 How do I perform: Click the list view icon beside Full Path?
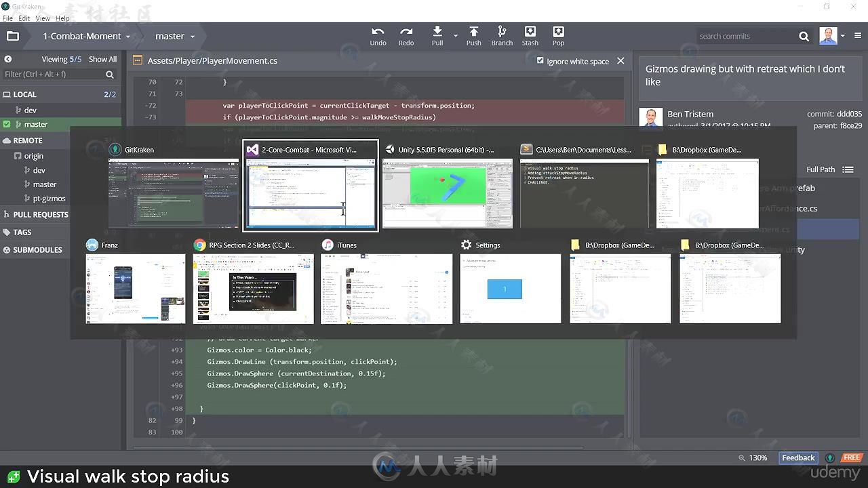(848, 169)
